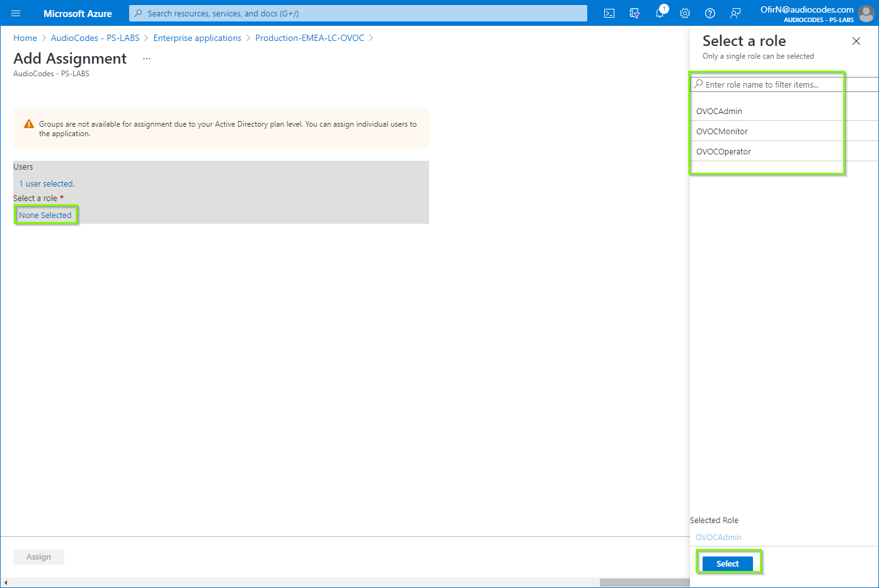Open the user account avatar
Image resolution: width=879 pixels, height=588 pixels.
click(866, 13)
